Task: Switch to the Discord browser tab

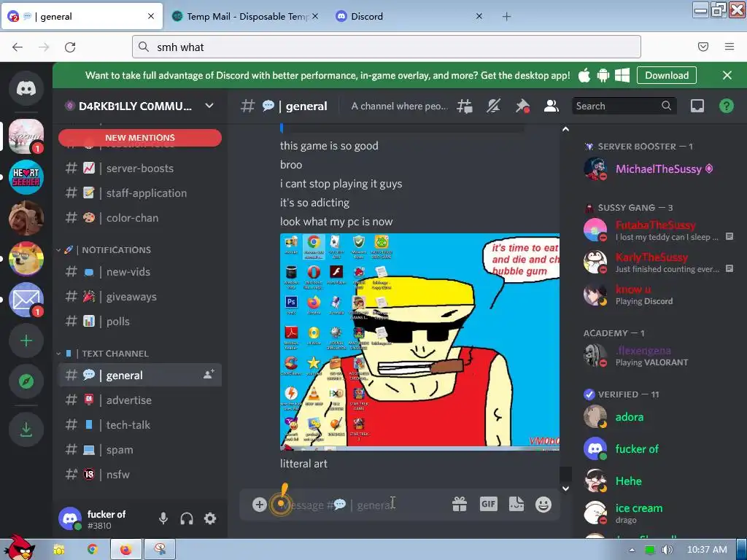Action: coord(410,16)
